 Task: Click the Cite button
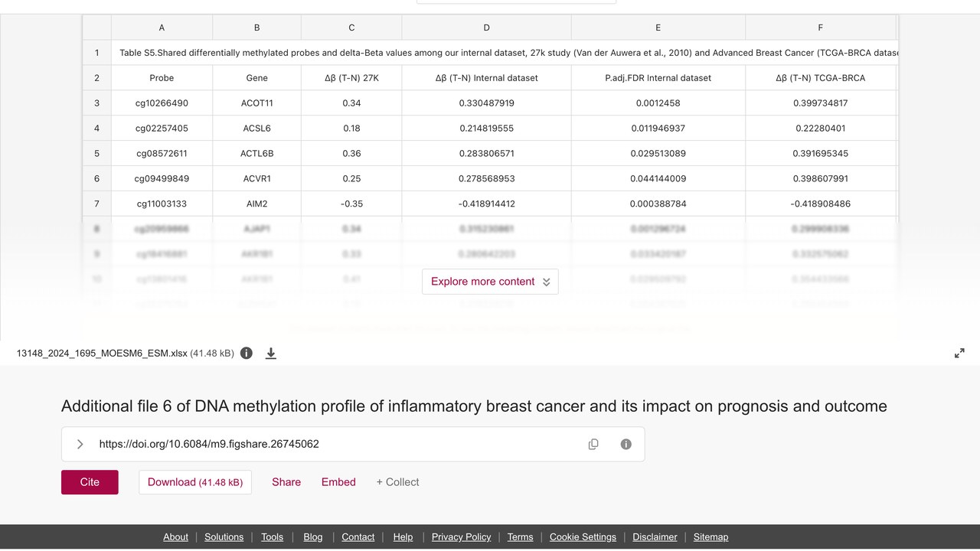[90, 482]
